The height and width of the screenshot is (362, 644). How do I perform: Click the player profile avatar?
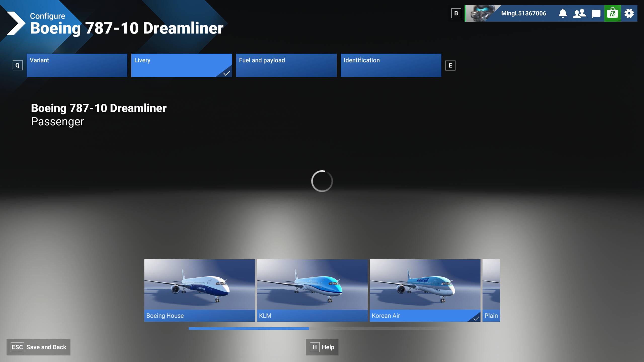point(481,13)
